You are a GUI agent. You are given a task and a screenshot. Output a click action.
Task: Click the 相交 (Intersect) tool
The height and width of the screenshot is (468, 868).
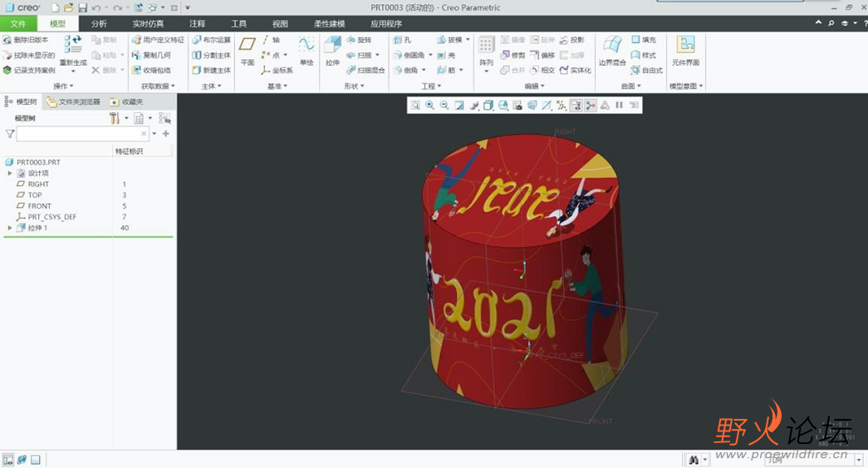tap(542, 71)
